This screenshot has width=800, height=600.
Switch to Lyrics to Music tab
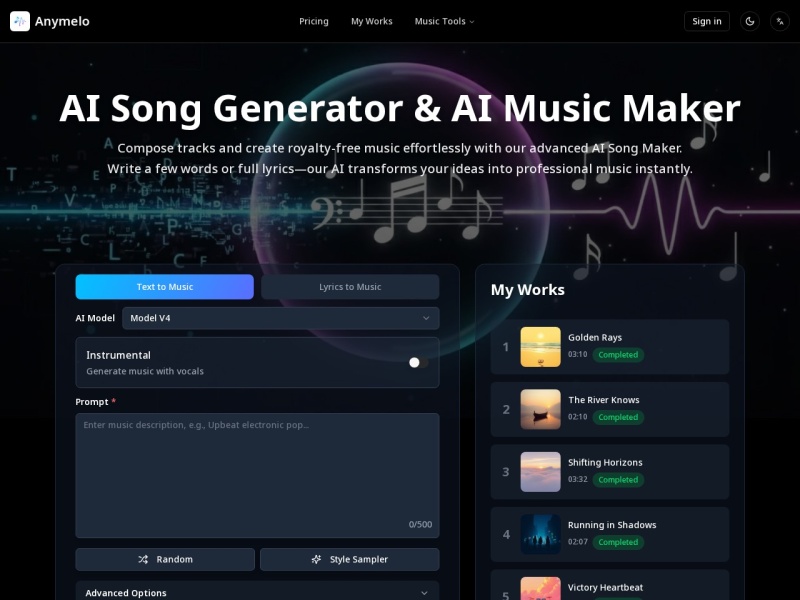tap(350, 287)
